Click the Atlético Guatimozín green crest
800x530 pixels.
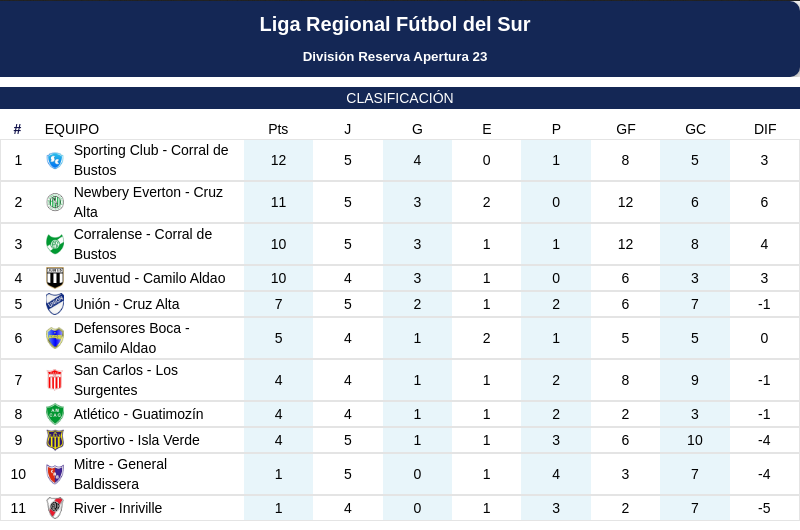pos(55,414)
